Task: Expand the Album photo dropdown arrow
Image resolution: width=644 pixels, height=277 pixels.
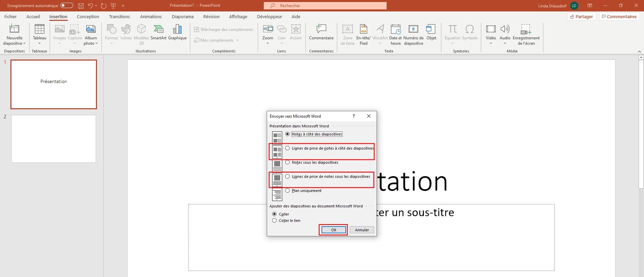Action: click(x=96, y=43)
